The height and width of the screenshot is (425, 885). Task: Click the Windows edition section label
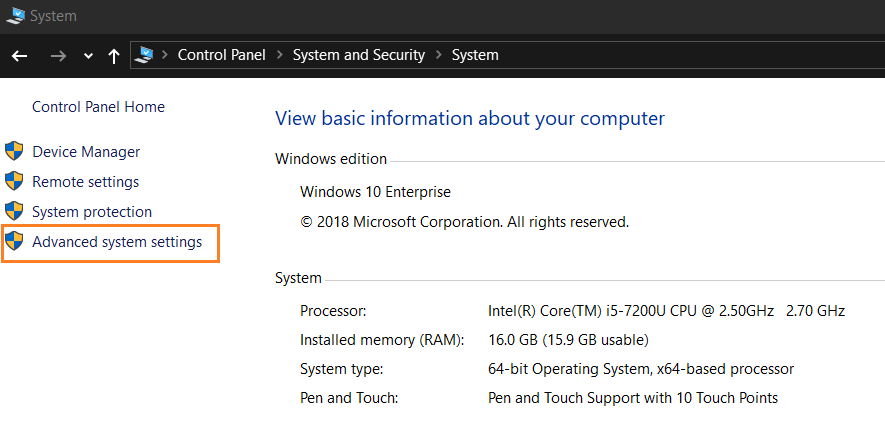pos(331,159)
